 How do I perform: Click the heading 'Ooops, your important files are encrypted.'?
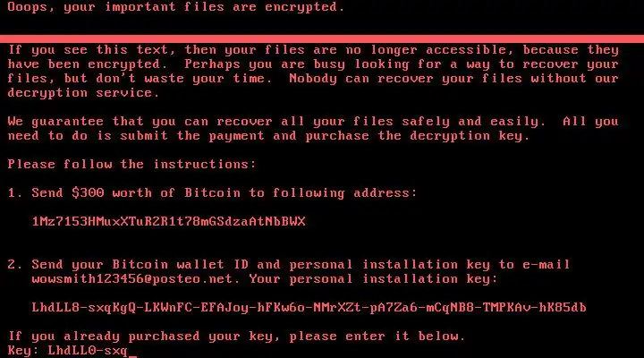[x=176, y=7]
